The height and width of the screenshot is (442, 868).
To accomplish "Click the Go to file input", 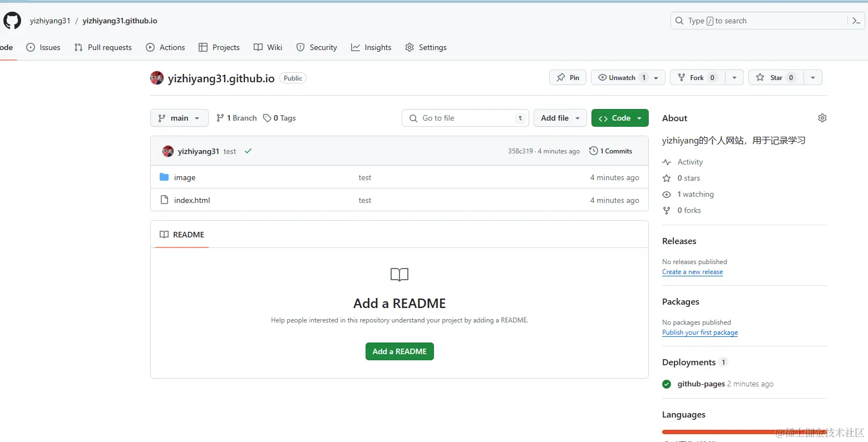I will 465,118.
